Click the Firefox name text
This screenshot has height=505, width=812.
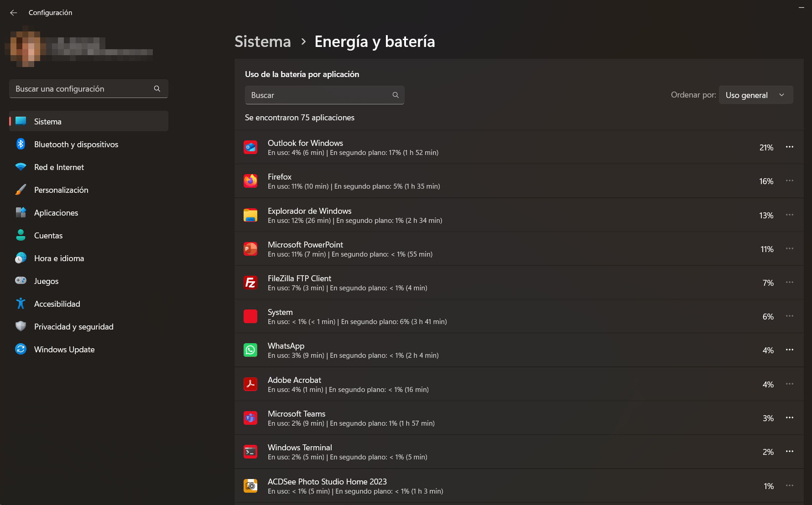[280, 177]
